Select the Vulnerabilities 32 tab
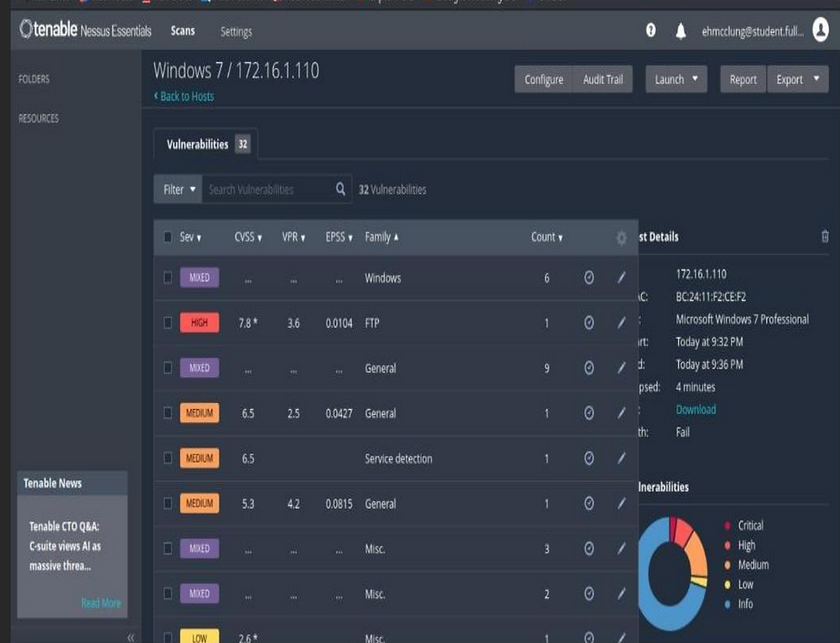The width and height of the screenshot is (840, 643). pos(206,144)
